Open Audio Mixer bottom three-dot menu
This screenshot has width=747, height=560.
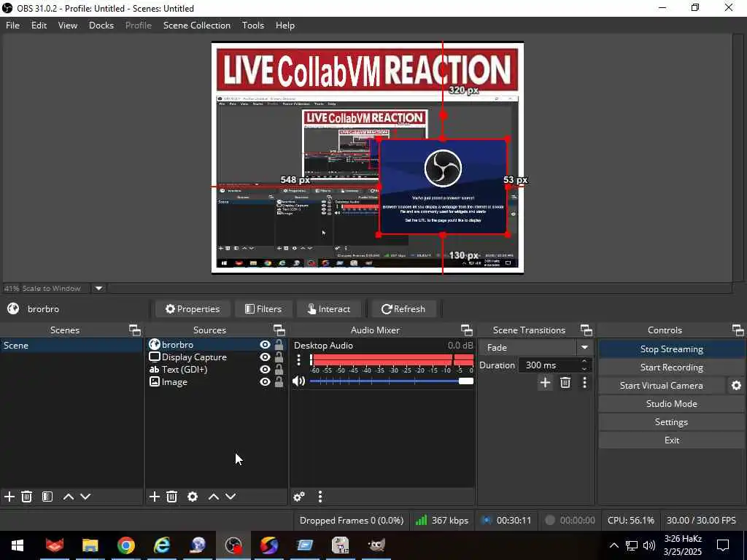coord(320,497)
